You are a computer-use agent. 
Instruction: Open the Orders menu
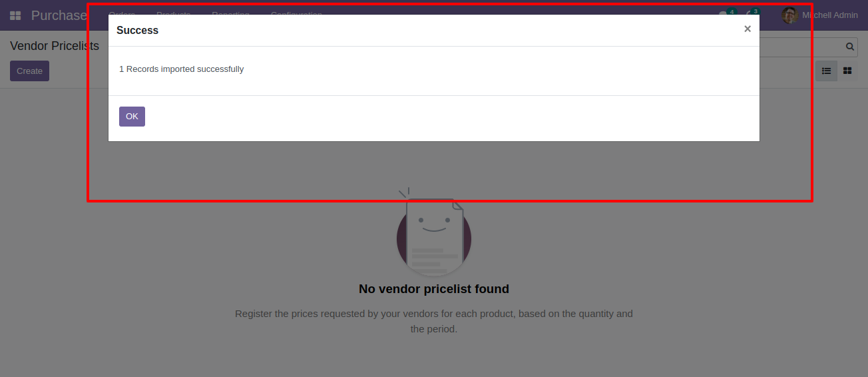coord(122,15)
